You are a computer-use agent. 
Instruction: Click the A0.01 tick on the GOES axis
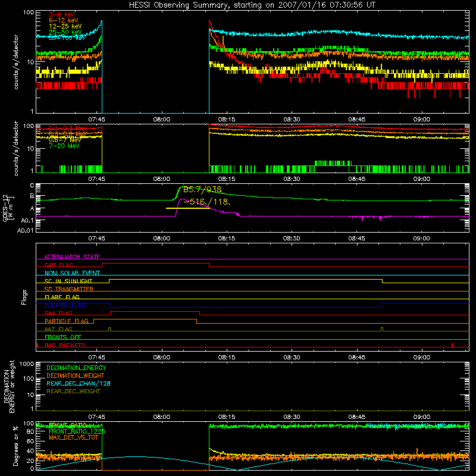(26, 230)
